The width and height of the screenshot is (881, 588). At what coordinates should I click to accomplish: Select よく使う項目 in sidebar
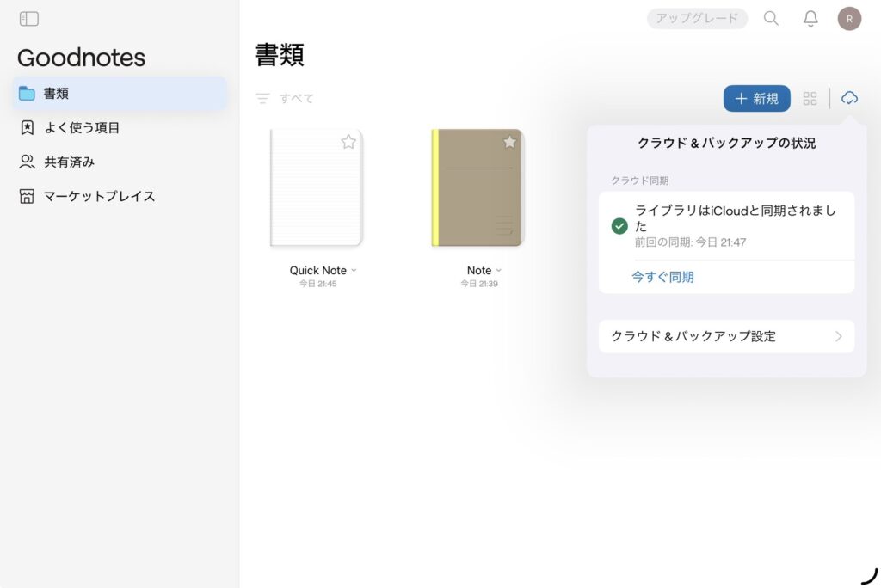coord(82,128)
